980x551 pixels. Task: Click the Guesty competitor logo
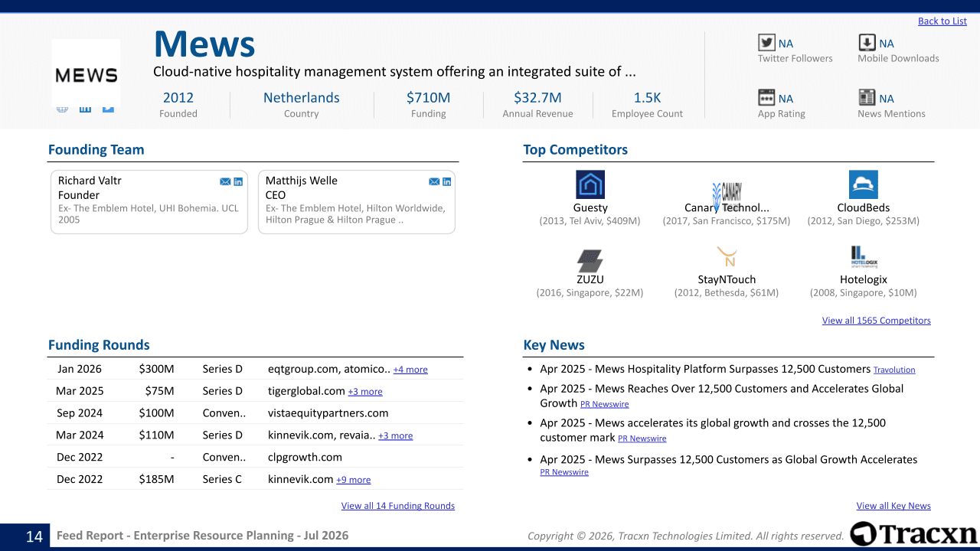click(x=590, y=185)
